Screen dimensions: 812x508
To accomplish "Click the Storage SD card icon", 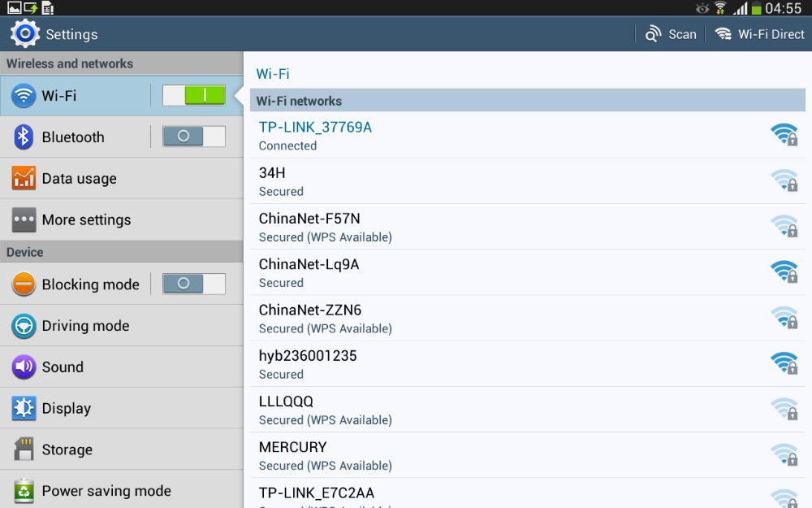I will point(24,449).
